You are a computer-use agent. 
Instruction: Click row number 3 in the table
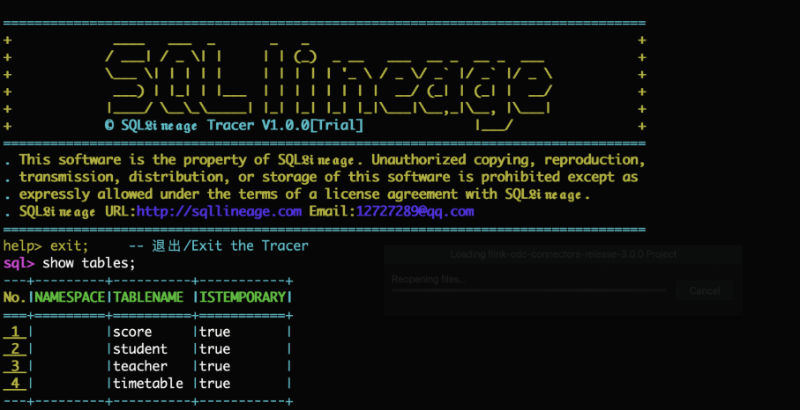click(x=15, y=367)
